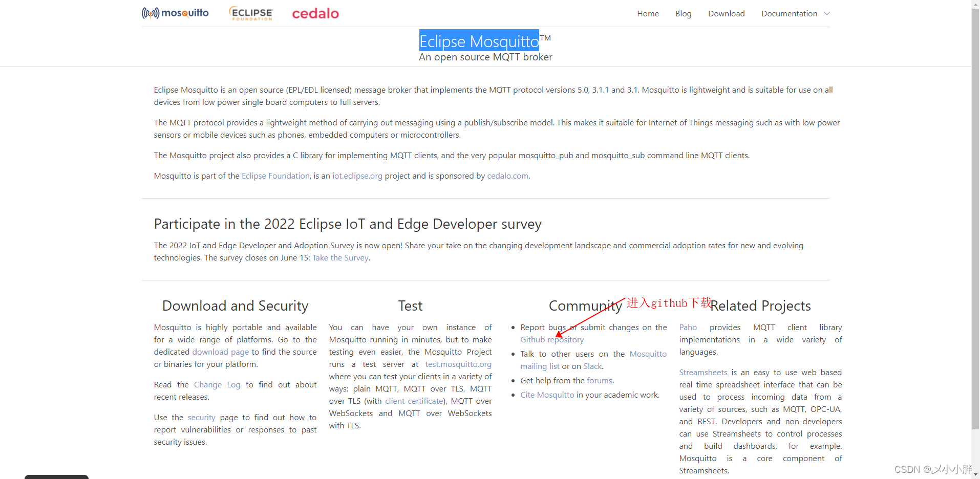This screenshot has width=980, height=479.
Task: Open the Home menu item
Action: coord(648,14)
